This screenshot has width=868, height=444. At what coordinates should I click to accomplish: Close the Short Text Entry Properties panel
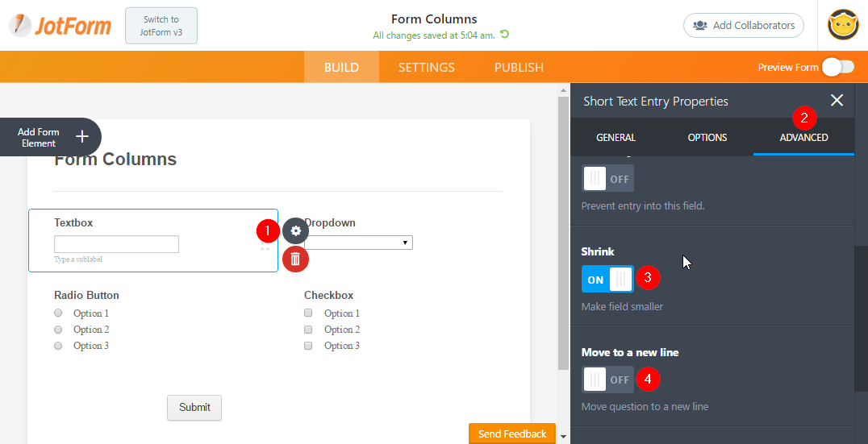pyautogui.click(x=837, y=100)
